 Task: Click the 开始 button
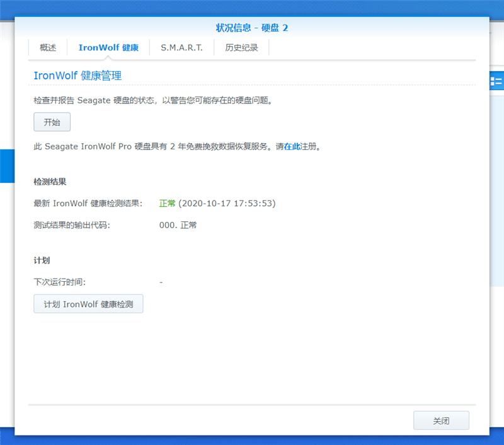(x=52, y=122)
